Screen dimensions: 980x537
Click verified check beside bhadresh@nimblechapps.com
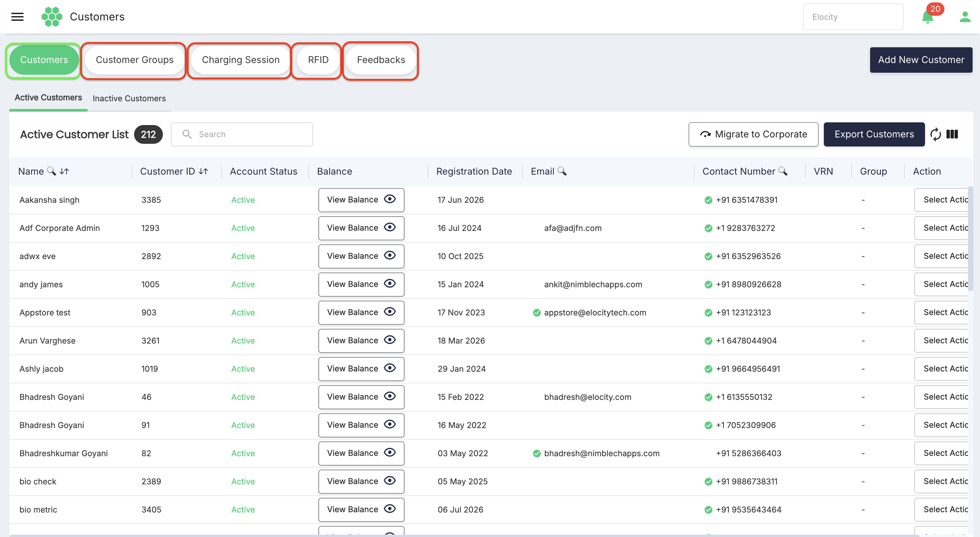[537, 454]
